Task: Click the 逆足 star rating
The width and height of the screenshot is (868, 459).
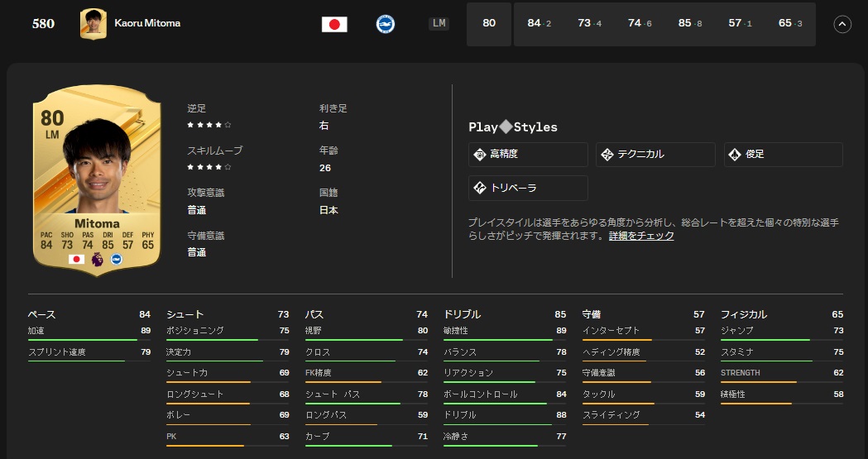Action: 209,125
